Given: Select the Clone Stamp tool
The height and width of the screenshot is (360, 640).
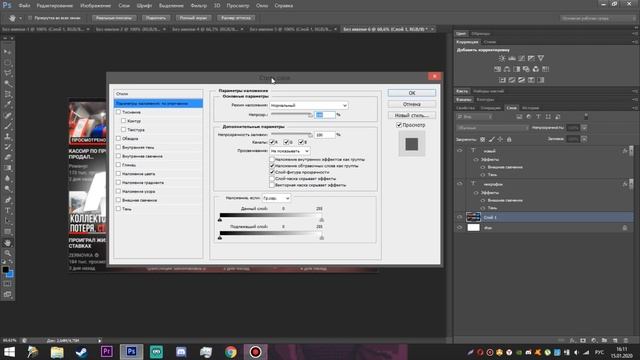Looking at the screenshot, I should [7, 137].
